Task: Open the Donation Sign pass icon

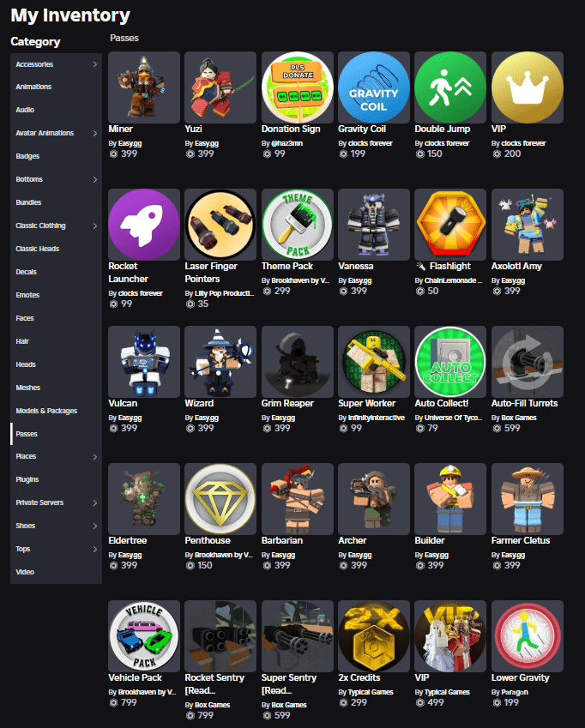Action: pyautogui.click(x=297, y=87)
